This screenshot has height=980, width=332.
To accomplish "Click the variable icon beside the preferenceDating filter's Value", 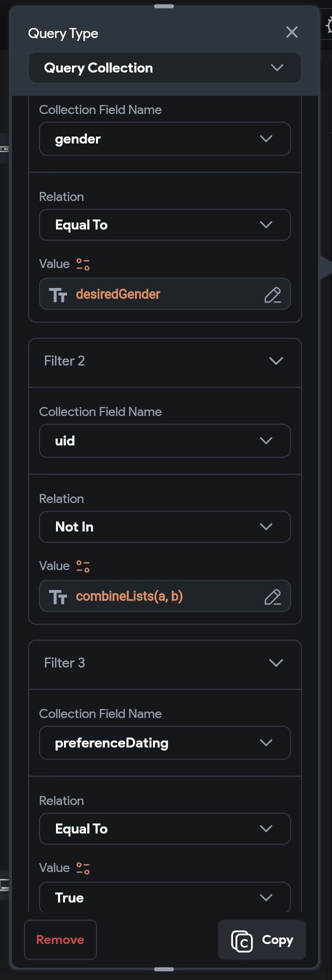I will 83,868.
